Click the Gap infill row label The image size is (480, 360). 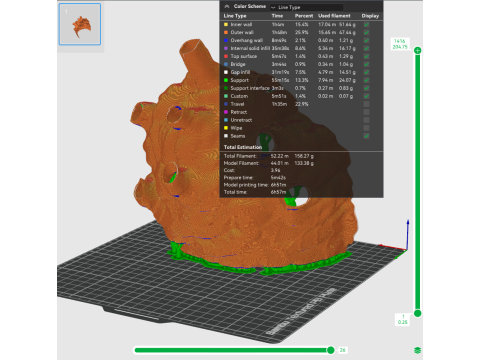coord(240,72)
